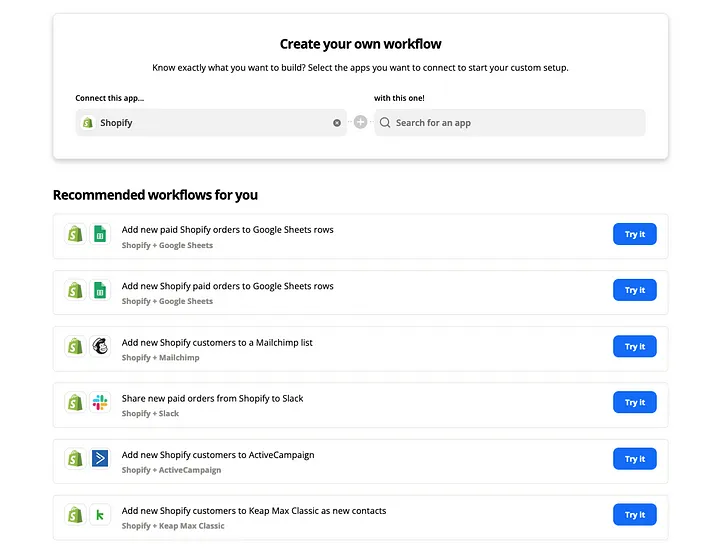Click the plus connector icon between app fields
This screenshot has width=720, height=549.
click(x=360, y=122)
